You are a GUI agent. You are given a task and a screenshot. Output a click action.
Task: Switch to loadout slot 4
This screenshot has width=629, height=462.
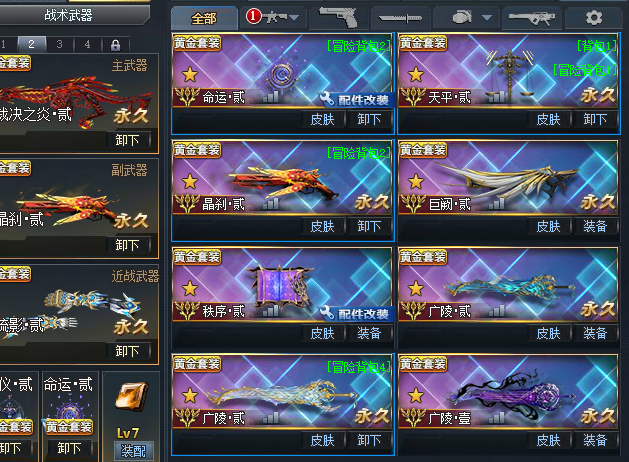87,44
